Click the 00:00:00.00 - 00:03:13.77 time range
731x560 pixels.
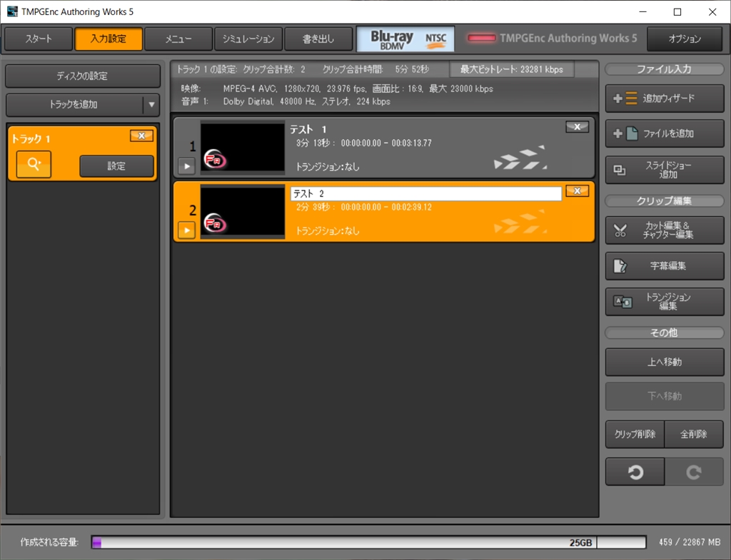coord(386,143)
